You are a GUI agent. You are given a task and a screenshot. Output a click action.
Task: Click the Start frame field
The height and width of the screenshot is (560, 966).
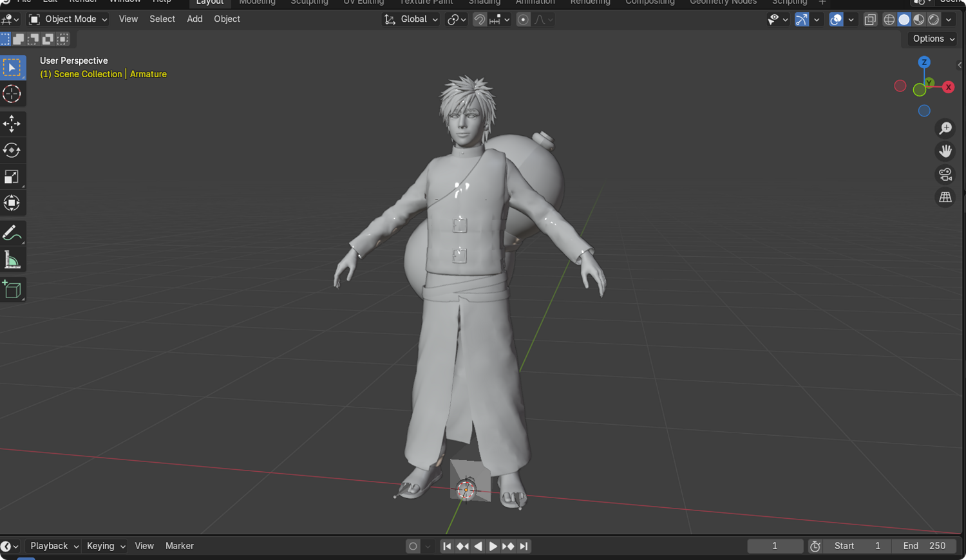(x=857, y=546)
